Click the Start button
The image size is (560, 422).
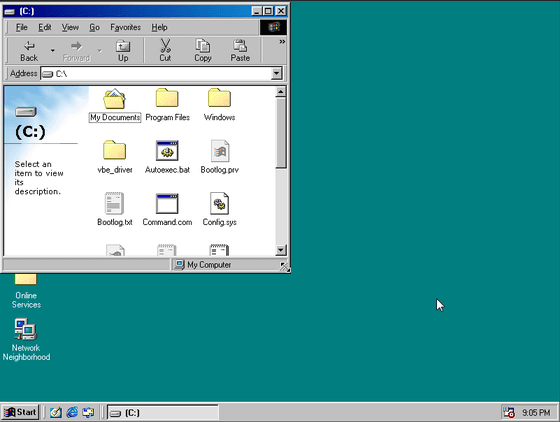pyautogui.click(x=20, y=412)
